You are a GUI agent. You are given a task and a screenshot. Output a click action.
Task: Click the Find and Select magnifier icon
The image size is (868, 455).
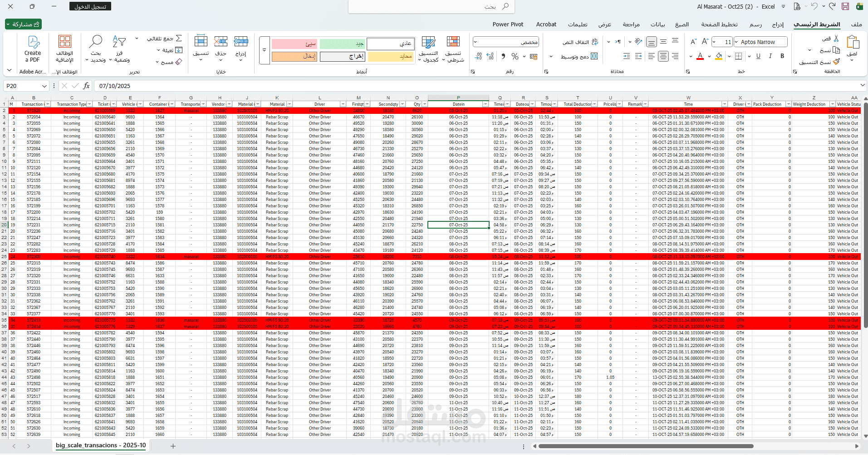coord(96,42)
